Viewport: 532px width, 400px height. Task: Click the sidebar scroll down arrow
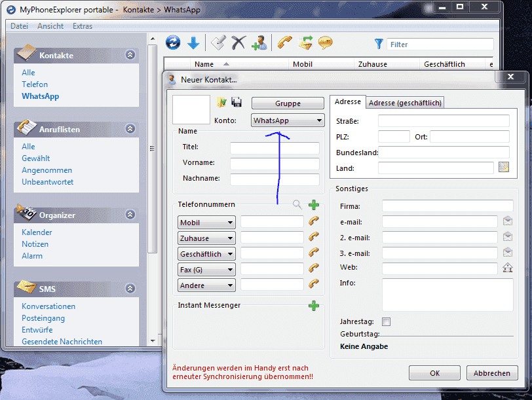(x=153, y=340)
